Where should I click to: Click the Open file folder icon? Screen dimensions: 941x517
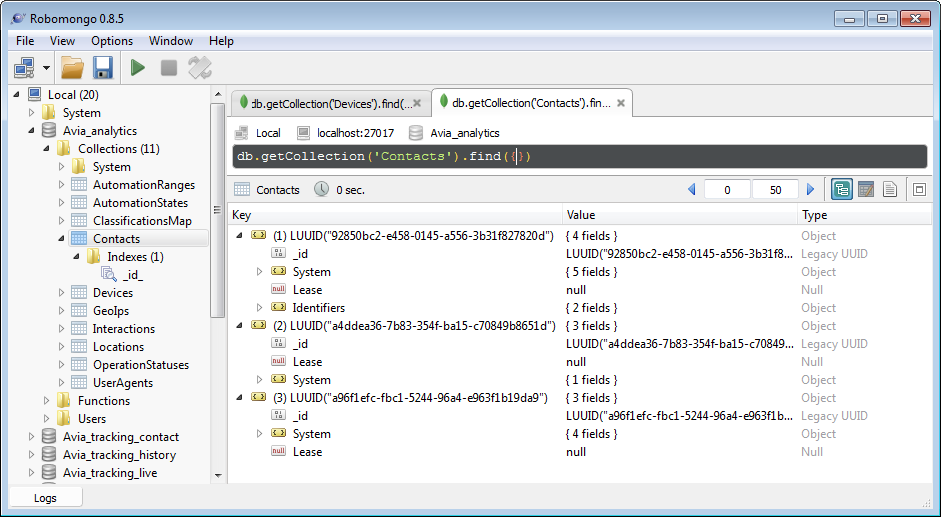(x=72, y=68)
